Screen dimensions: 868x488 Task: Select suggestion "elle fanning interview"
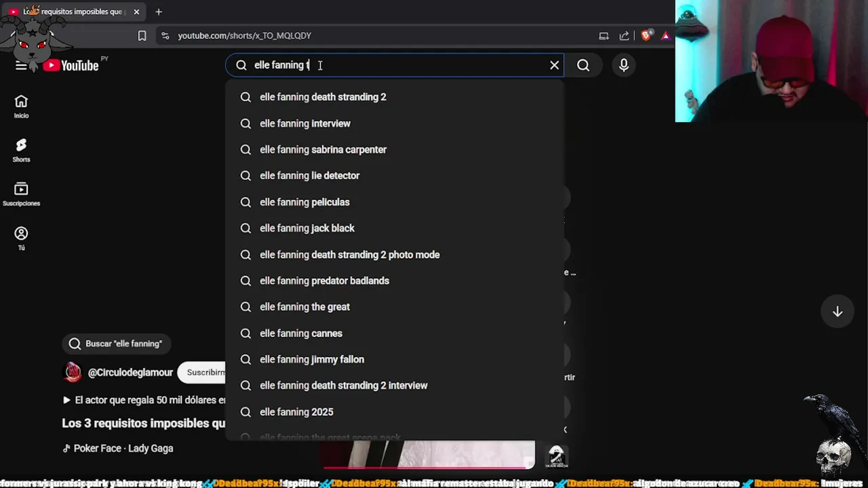click(x=395, y=123)
